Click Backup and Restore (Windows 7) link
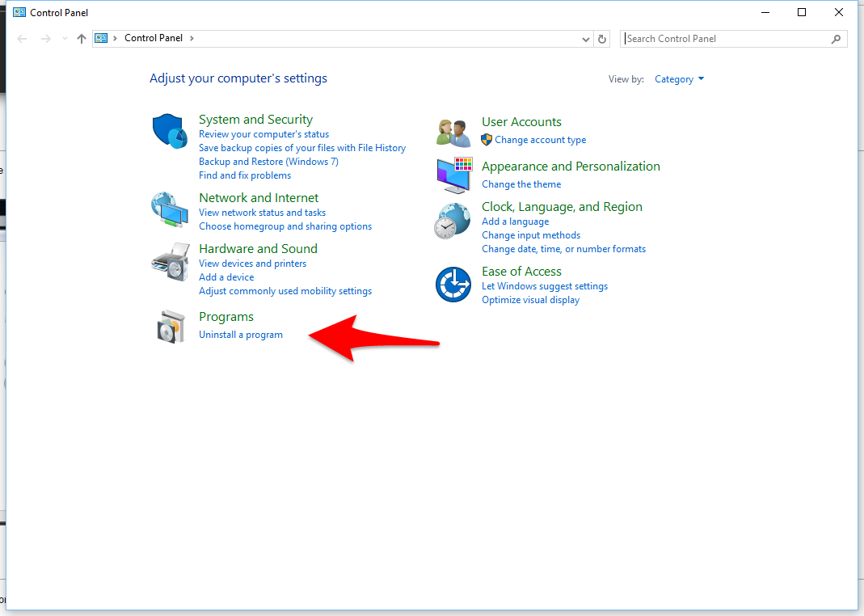864x616 pixels. pos(268,162)
